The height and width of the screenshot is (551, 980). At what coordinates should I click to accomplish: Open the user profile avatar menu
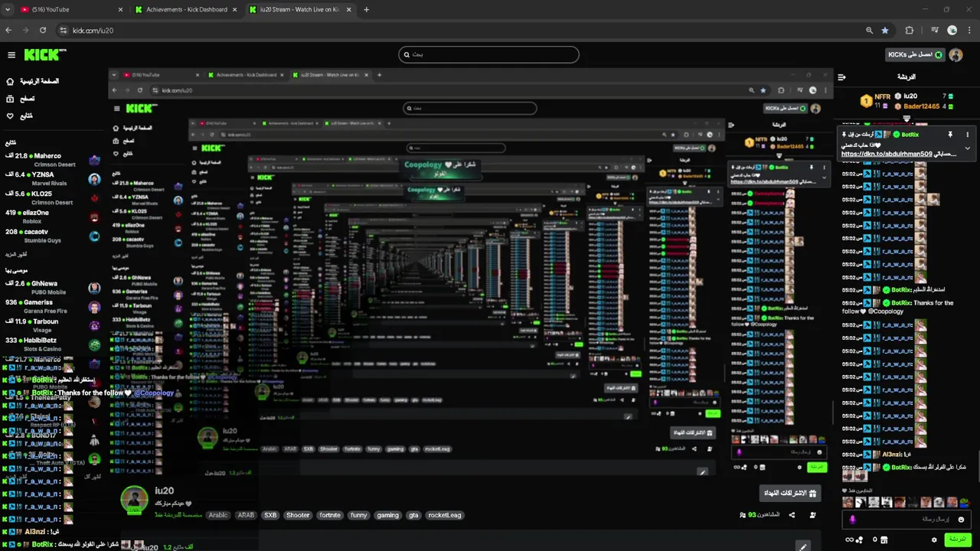click(x=955, y=55)
